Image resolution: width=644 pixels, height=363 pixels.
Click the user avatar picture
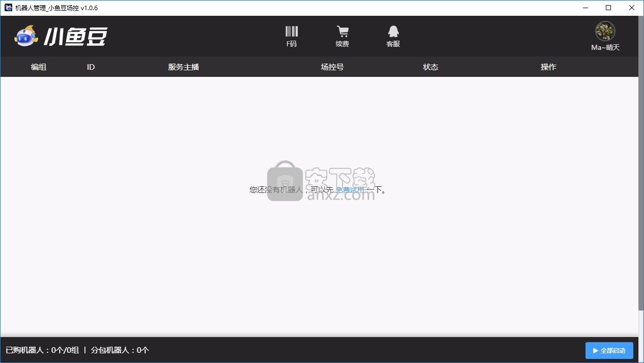(x=605, y=32)
